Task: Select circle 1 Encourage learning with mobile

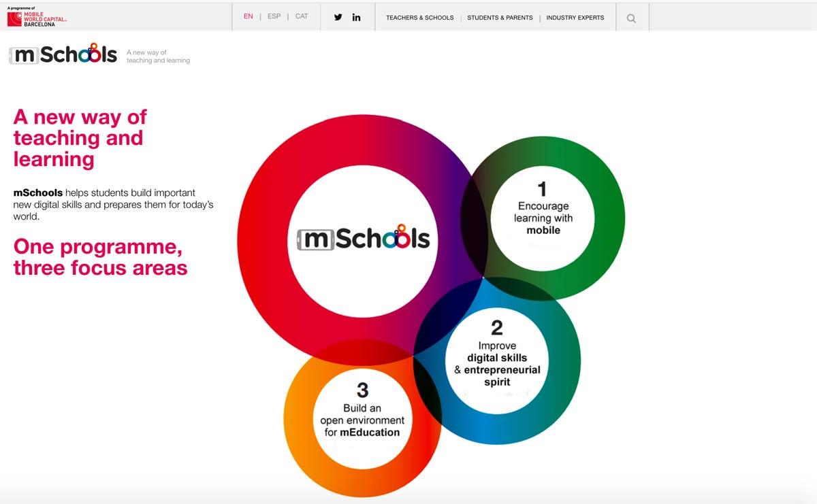Action: pyautogui.click(x=543, y=218)
